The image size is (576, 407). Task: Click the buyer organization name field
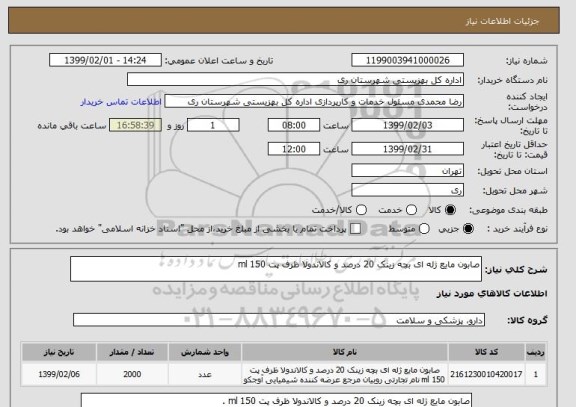pyautogui.click(x=295, y=79)
